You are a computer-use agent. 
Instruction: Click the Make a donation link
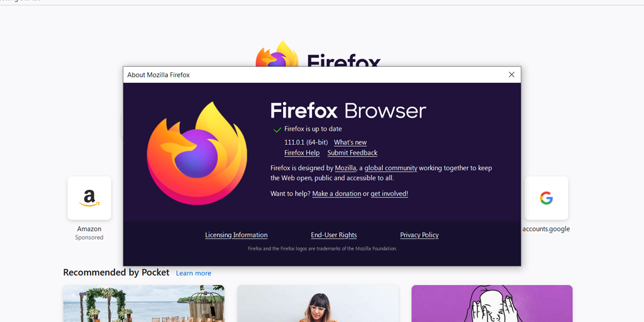(x=336, y=194)
